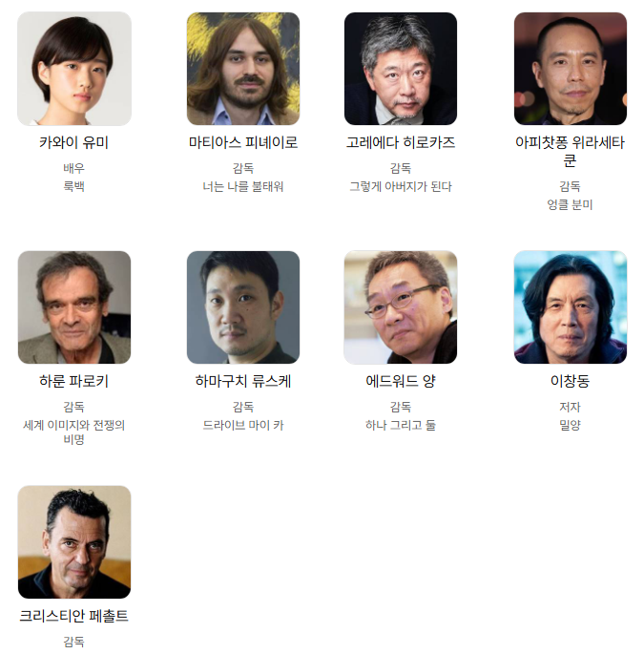Image resolution: width=644 pixels, height=654 pixels.
Task: Open the 이창동 name link
Action: click(570, 381)
